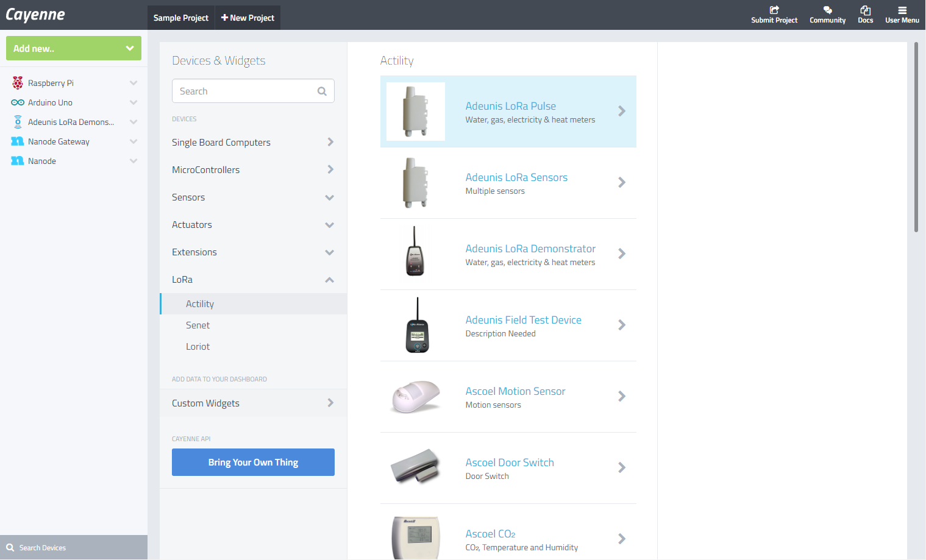Screen dimensions: 926x560
Task: Expand the Raspberry Pi chevron
Action: 134,83
